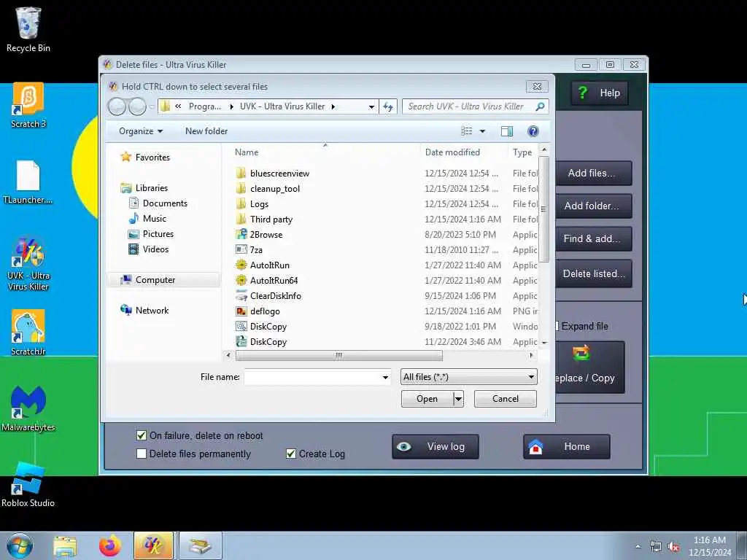The width and height of the screenshot is (747, 560).
Task: Click into the File name input field
Action: tap(312, 377)
